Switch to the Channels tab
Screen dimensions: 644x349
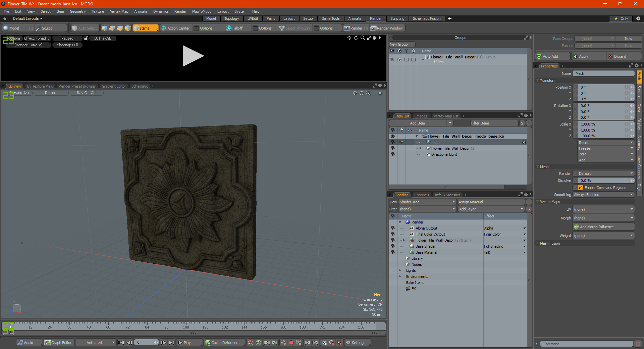(x=422, y=195)
